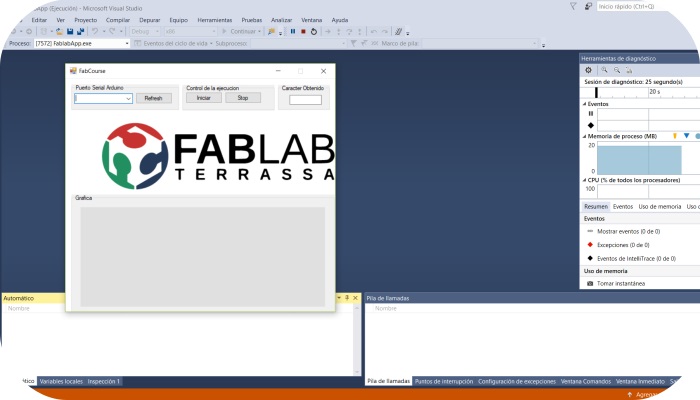Viewport: 700px width, 400px height.
Task: Click the Step Over debug icon
Action: click(x=349, y=31)
